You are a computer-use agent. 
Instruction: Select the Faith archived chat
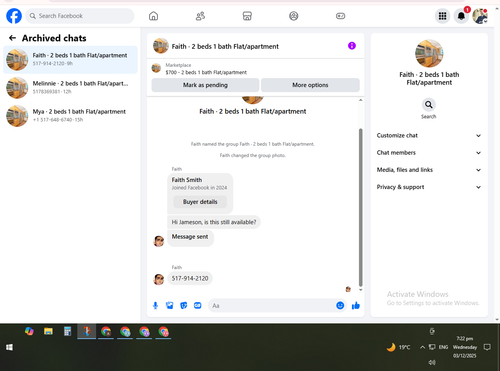point(70,60)
